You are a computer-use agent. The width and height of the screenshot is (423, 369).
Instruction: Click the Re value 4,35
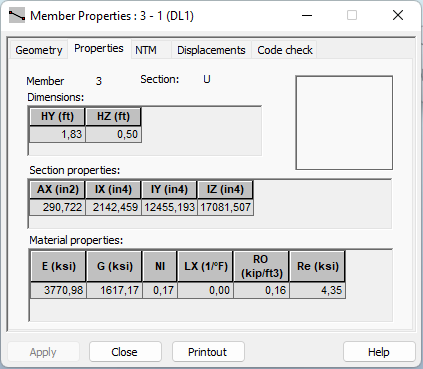pyautogui.click(x=318, y=290)
